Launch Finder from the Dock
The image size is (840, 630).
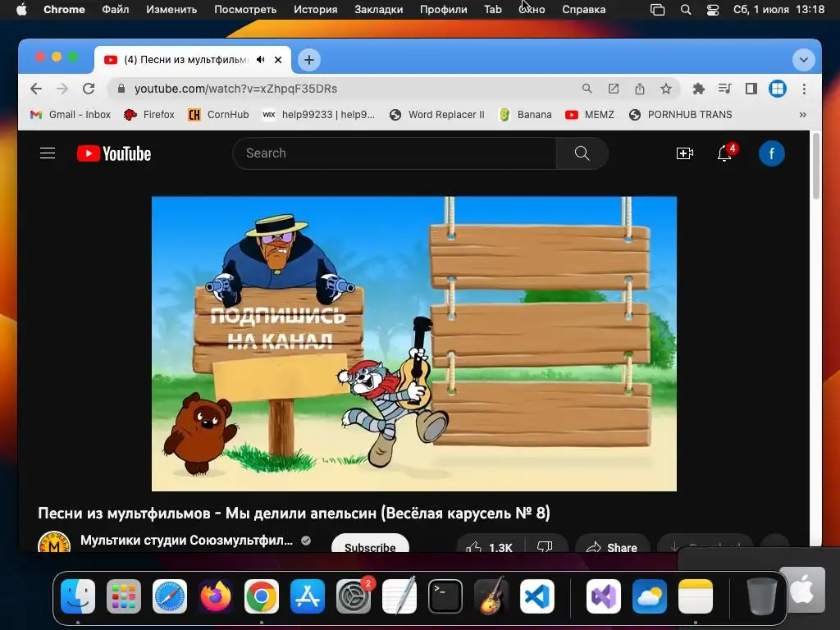pos(78,596)
